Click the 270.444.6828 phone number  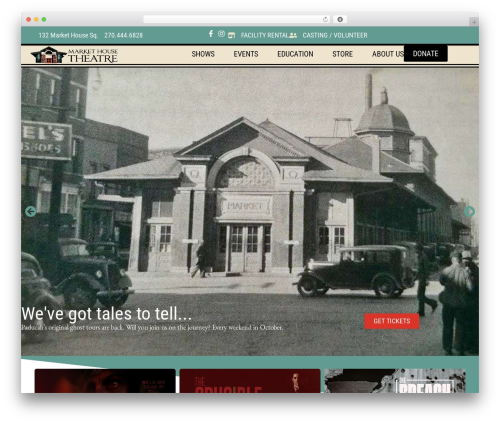pos(123,35)
